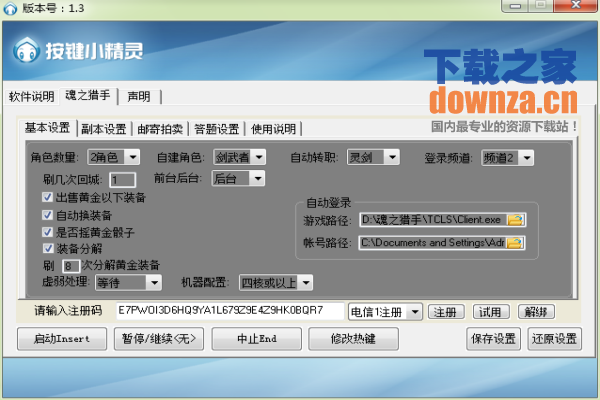
Task: Switch to the 副本设置 sub-tab
Action: (x=104, y=129)
